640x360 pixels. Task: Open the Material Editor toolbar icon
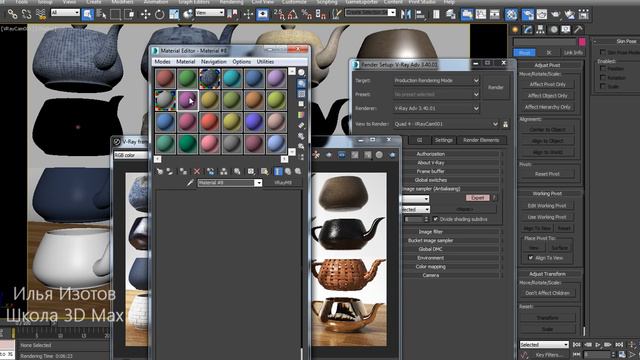(x=511, y=15)
